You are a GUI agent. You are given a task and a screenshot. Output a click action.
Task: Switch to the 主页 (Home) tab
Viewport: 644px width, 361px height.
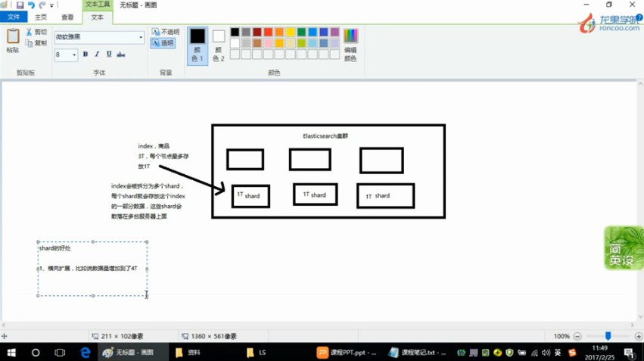[41, 17]
